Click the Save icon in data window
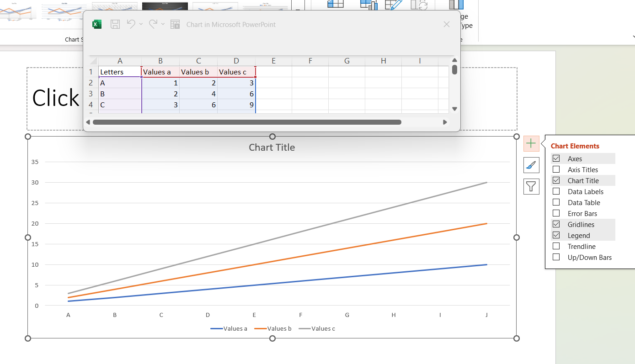Image resolution: width=635 pixels, height=364 pixels. [x=115, y=25]
